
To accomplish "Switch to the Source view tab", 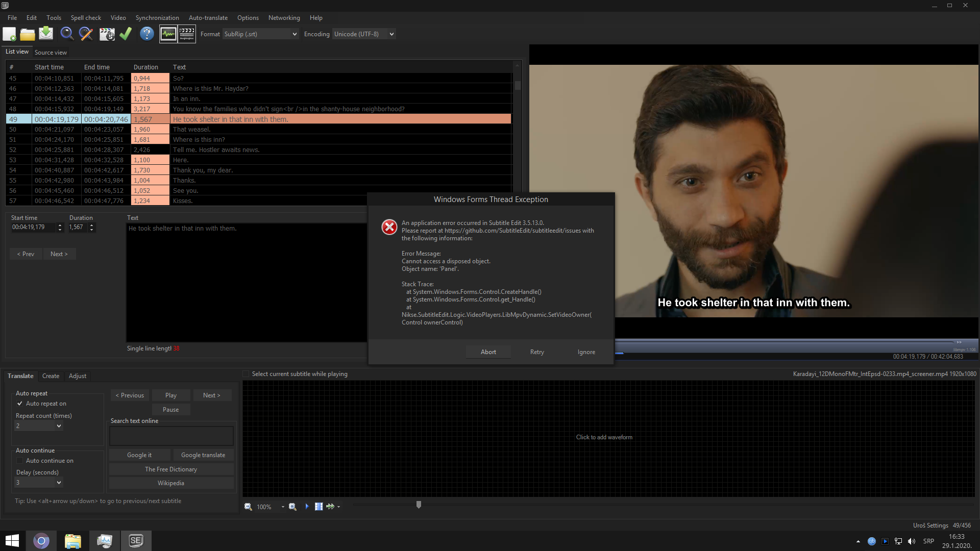I will tap(51, 53).
